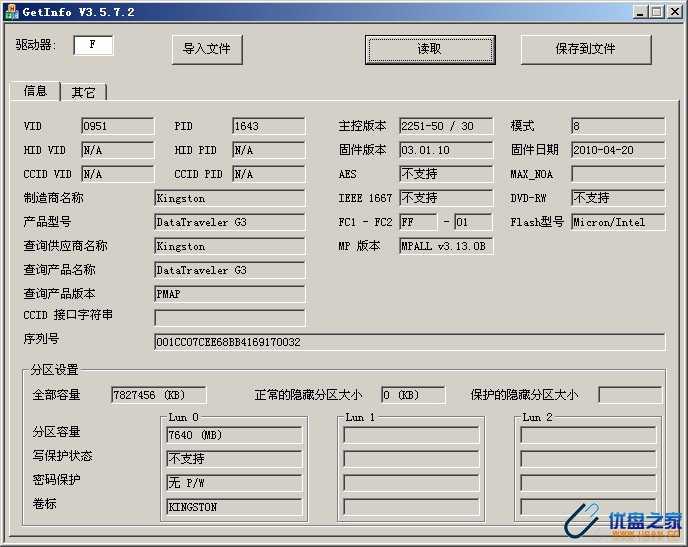This screenshot has height=547, width=688.
Task: Click the PID field showing 1643
Action: click(x=269, y=126)
